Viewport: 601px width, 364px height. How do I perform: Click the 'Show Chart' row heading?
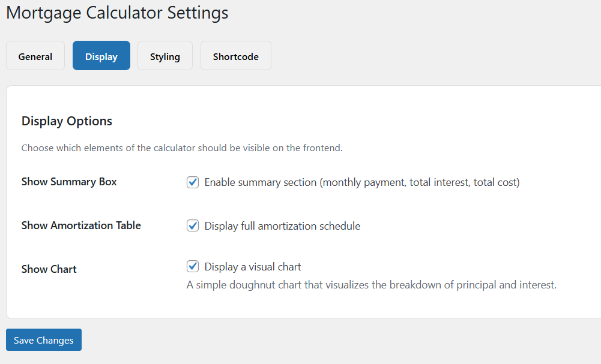click(x=49, y=269)
